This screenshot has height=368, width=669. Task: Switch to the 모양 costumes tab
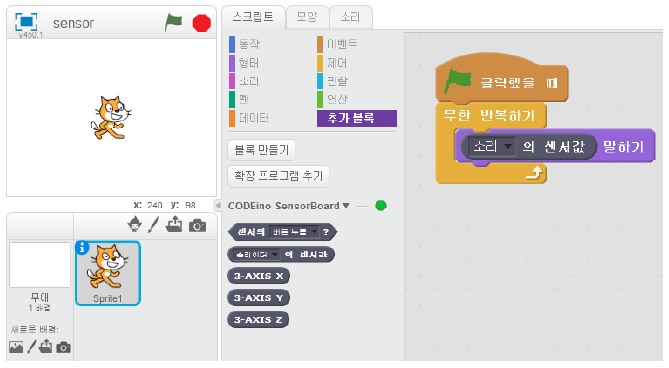click(307, 17)
